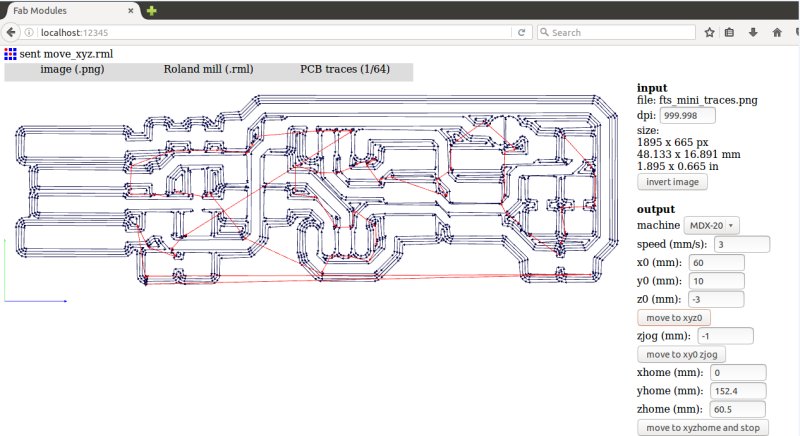This screenshot has width=800, height=436.
Task: Open the image (.png) input menu
Action: pyautogui.click(x=72, y=69)
